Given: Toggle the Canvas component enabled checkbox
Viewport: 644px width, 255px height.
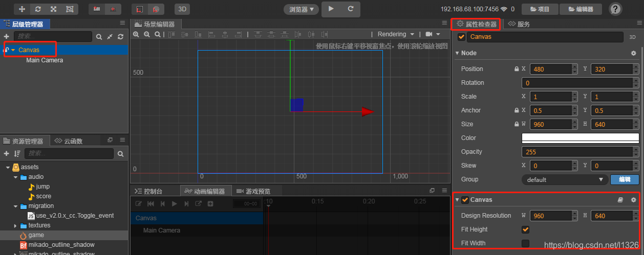Looking at the screenshot, I should coord(465,200).
